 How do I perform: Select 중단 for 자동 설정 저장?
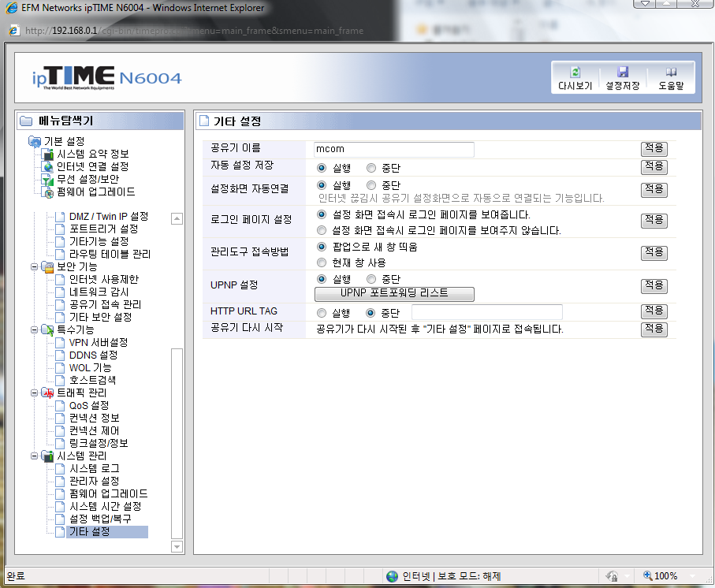(371, 168)
